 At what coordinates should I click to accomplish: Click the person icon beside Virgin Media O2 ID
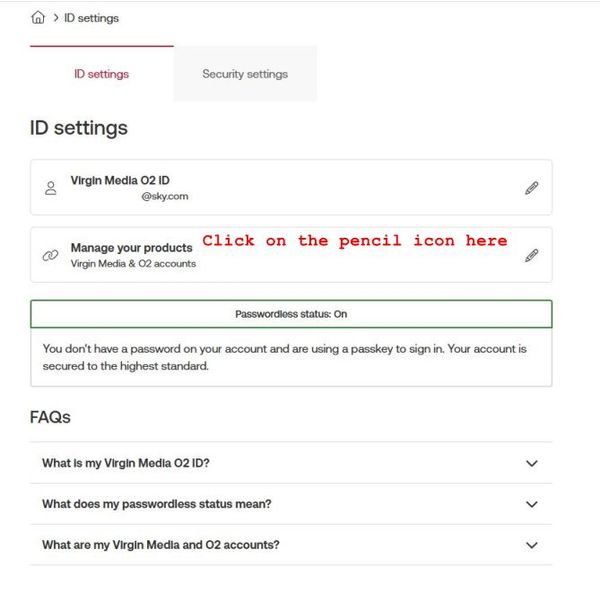(51, 188)
